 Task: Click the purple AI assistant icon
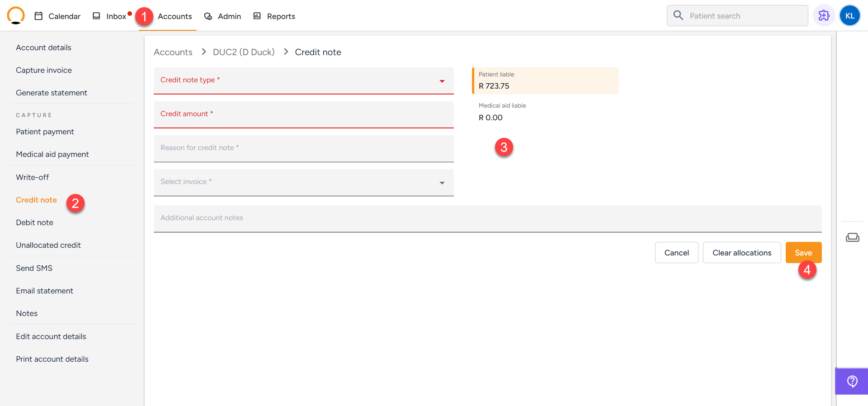pos(824,16)
